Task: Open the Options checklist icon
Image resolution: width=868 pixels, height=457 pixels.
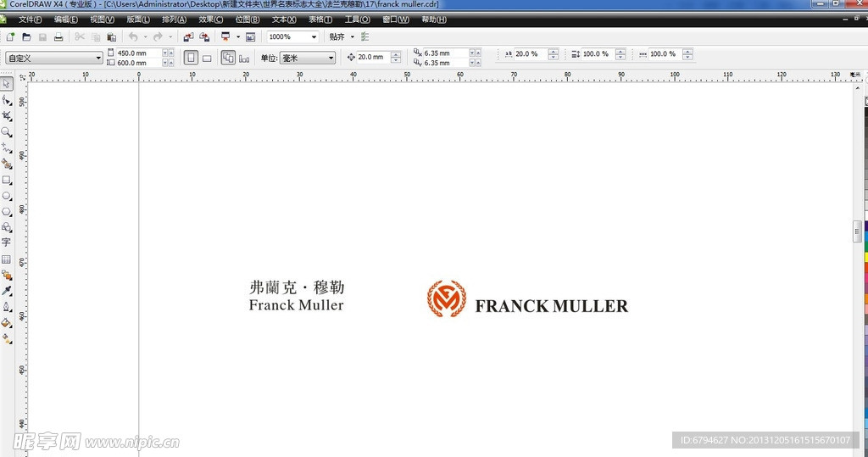Action: point(364,37)
